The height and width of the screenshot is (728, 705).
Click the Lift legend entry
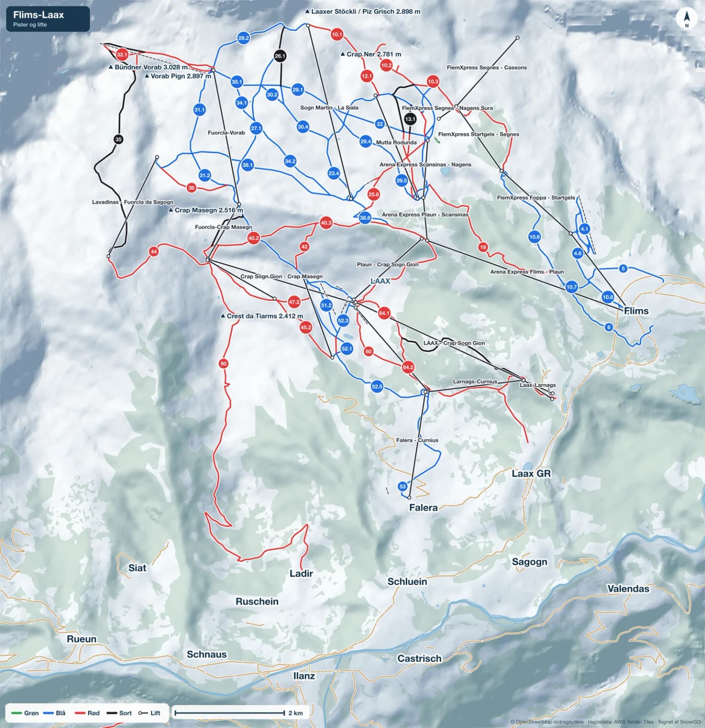150,713
